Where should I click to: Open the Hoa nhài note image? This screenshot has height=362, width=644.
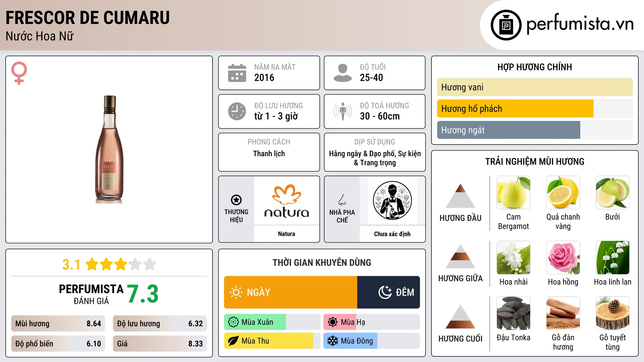514,258
